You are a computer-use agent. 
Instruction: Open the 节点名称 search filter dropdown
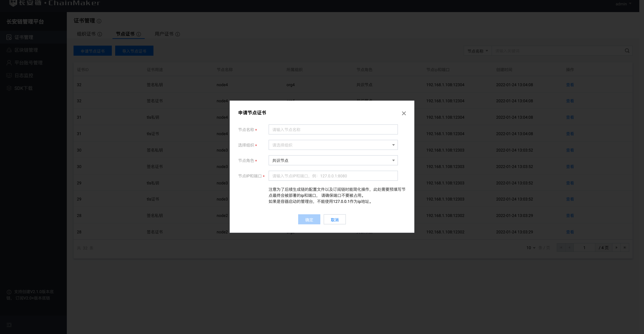(477, 51)
